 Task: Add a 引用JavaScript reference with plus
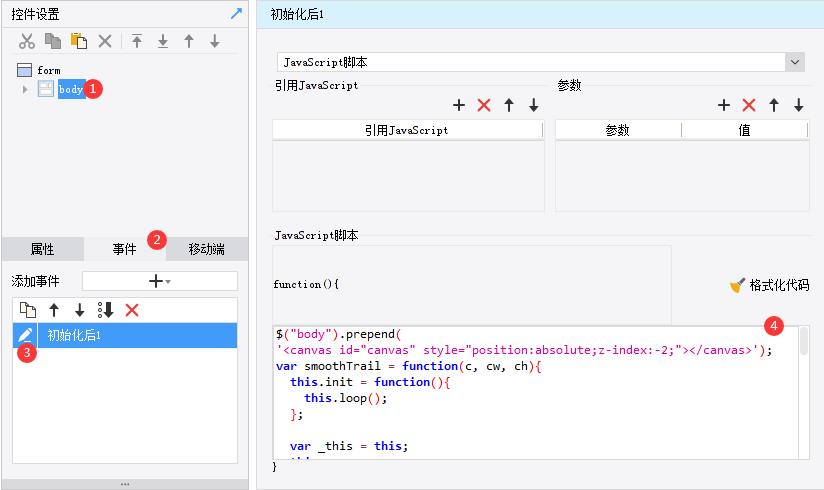pos(459,105)
